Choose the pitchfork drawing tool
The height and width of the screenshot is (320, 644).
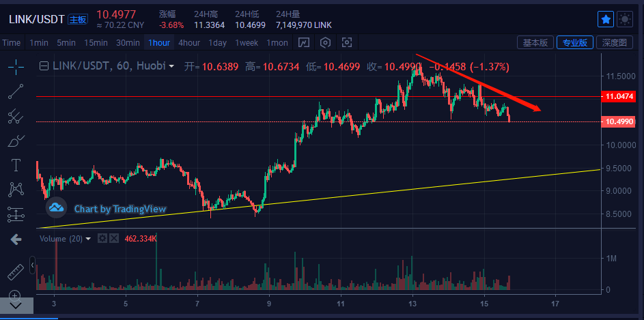[16, 116]
